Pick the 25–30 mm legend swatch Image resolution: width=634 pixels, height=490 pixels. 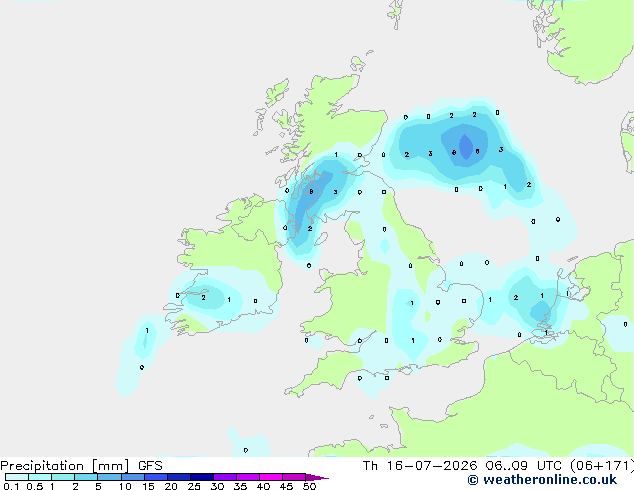[202, 477]
